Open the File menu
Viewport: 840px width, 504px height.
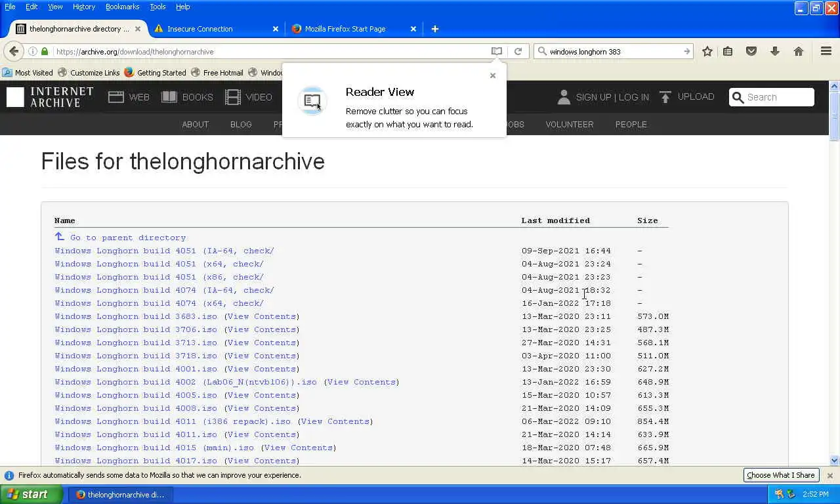[10, 7]
